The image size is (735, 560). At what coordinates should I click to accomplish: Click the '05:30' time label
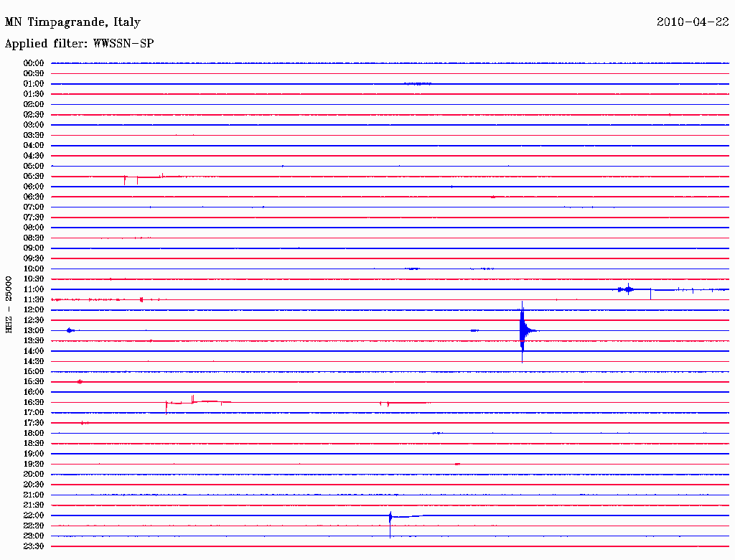(34, 176)
